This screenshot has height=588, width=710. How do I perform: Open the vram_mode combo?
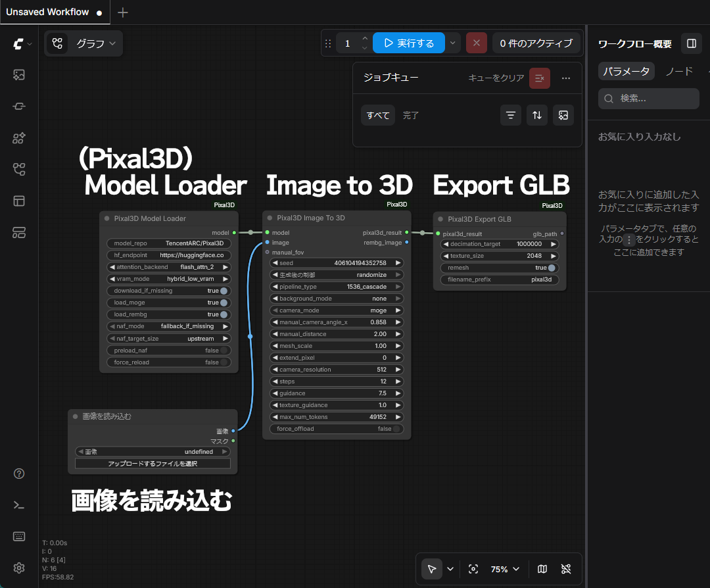169,279
